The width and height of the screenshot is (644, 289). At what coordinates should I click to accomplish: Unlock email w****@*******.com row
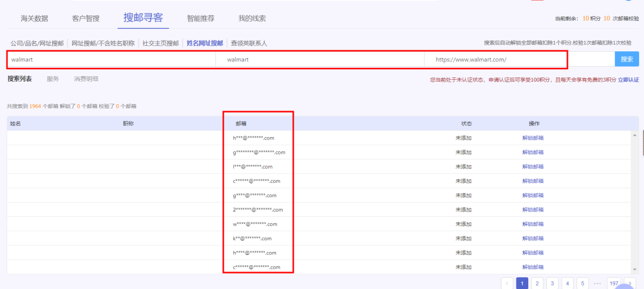(x=533, y=224)
